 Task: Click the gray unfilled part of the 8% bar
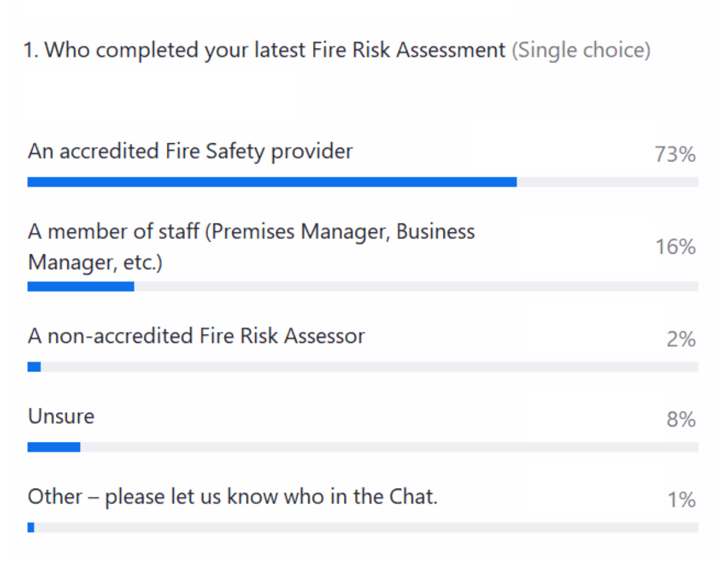388,447
